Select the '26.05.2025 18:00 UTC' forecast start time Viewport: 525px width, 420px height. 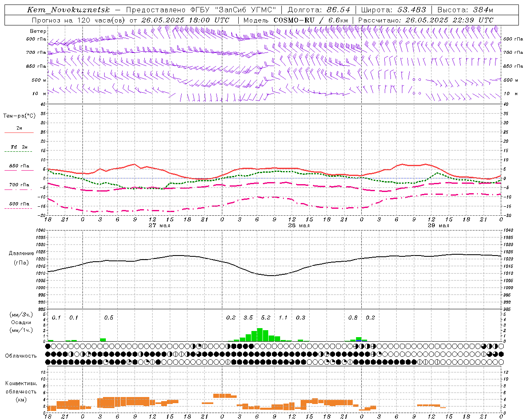185,20
